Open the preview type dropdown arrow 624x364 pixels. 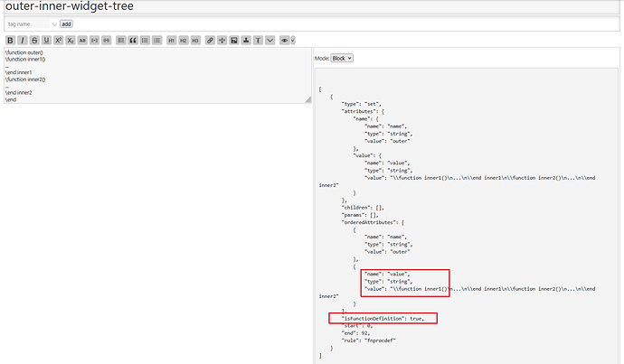click(292, 41)
